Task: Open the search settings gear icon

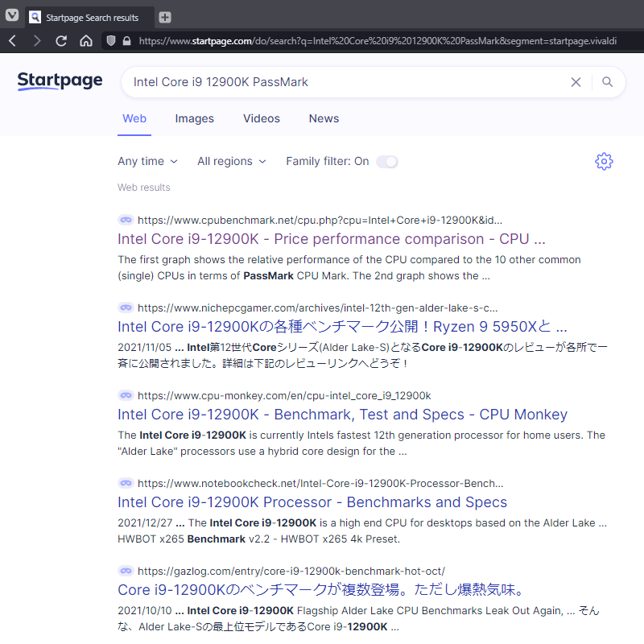Action: tap(604, 161)
